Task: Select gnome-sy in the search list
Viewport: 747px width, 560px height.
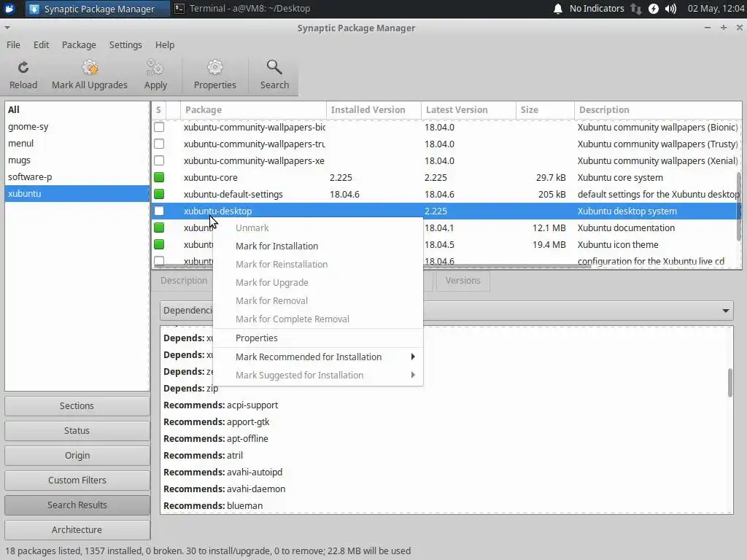Action: point(77,127)
